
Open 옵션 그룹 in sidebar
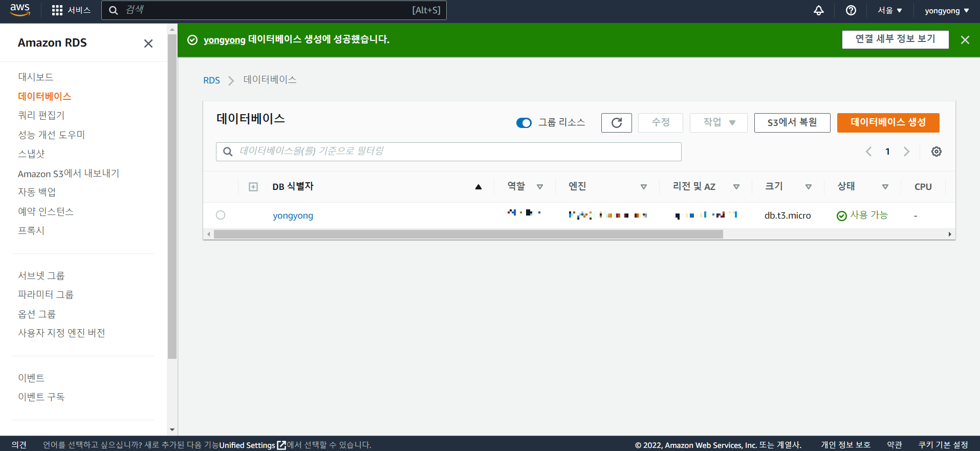point(37,314)
